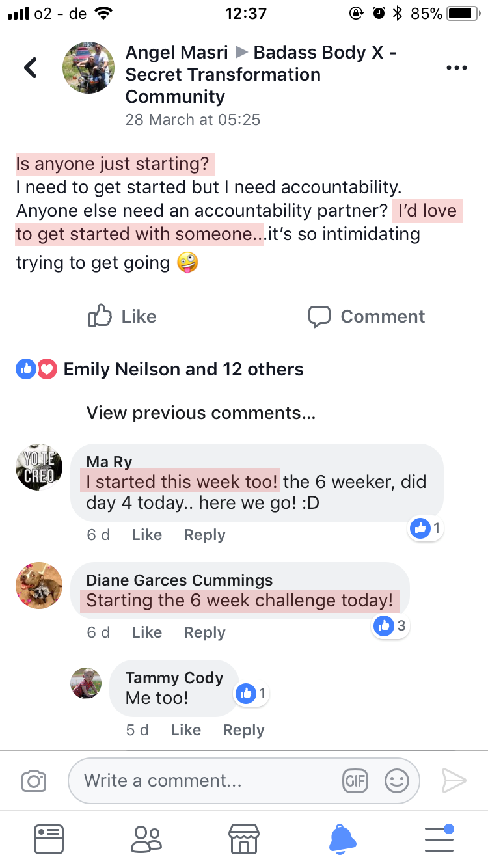
Task: Like Angel Masri's post with thumbs-up
Action: coord(122,317)
